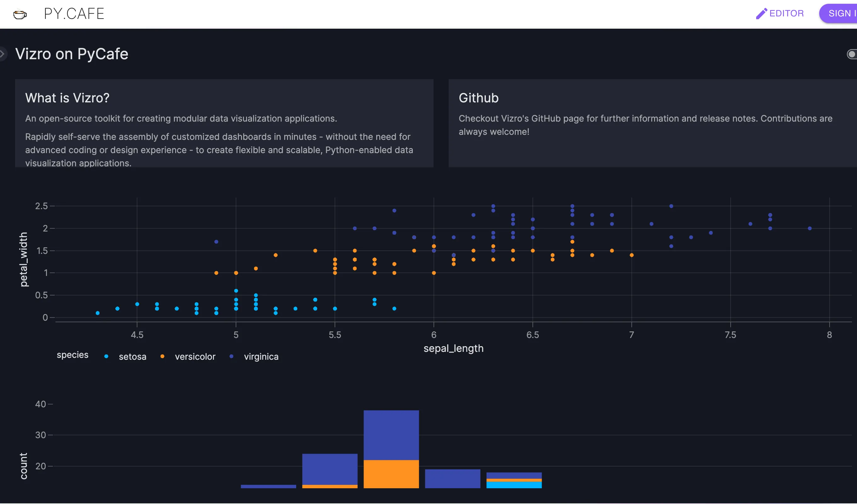Click the tallest purple histogram bar
Screen dimensions: 857x504
tap(391, 435)
